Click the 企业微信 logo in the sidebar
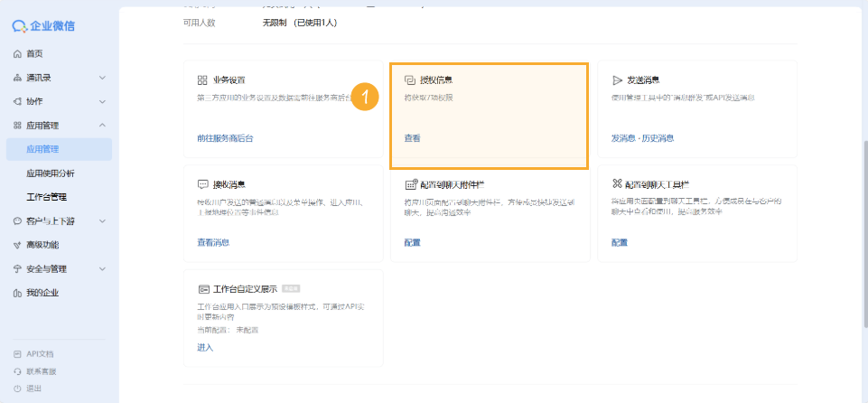 coord(43,25)
